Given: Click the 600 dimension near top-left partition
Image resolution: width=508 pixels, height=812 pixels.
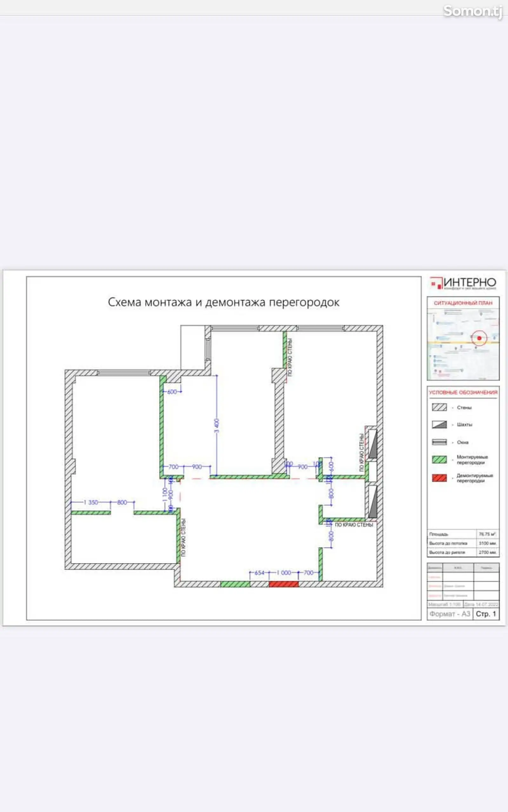Looking at the screenshot, I should click(172, 392).
